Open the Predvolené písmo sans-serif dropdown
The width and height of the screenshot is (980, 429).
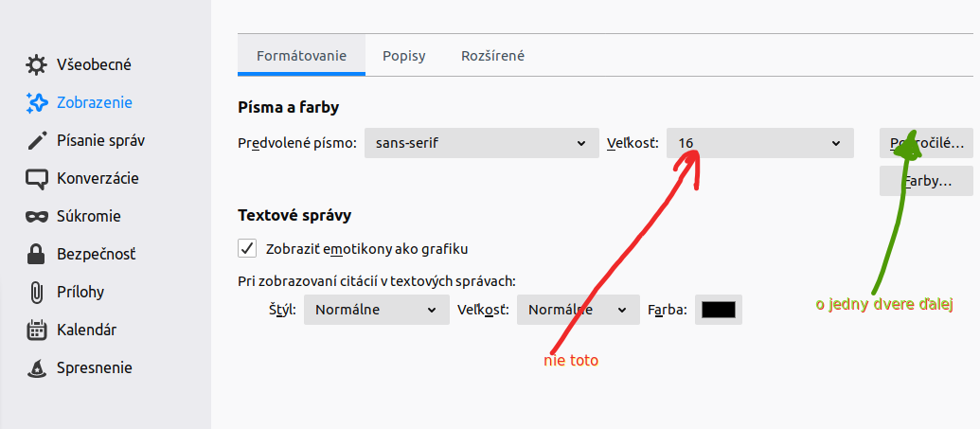point(481,144)
